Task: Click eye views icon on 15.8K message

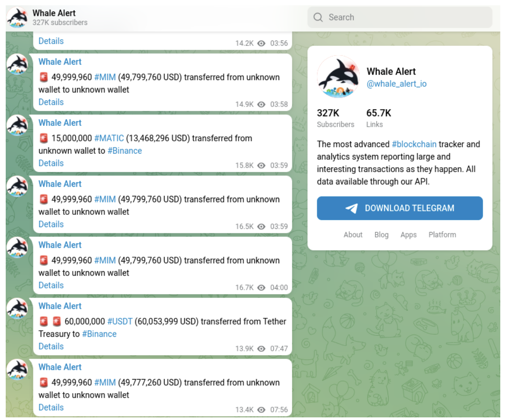Action: 261,165
